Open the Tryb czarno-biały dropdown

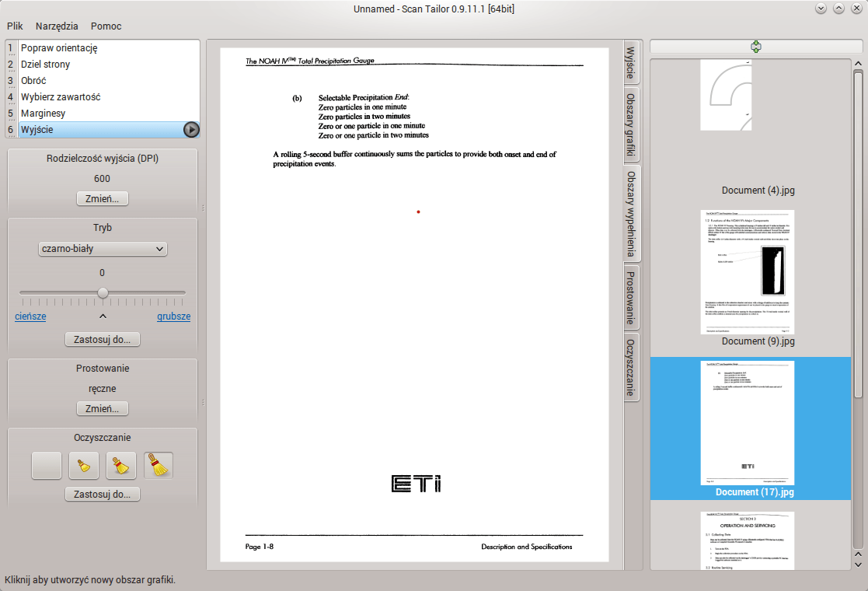(103, 249)
